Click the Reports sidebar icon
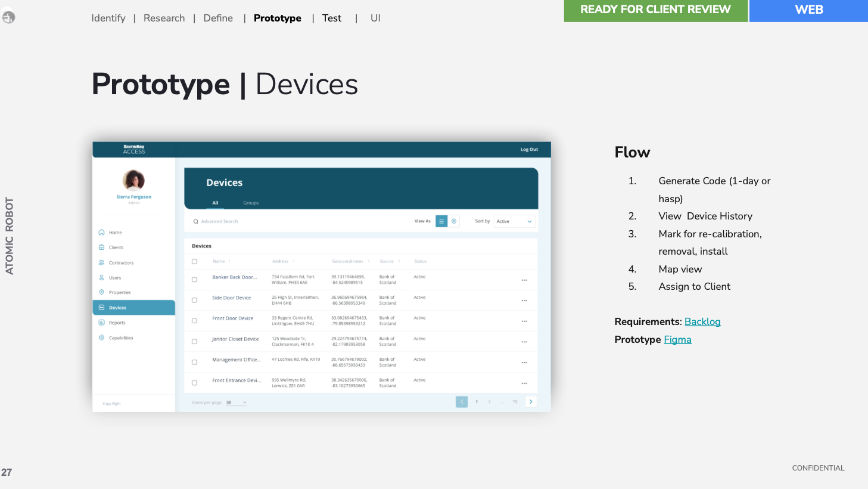The width and height of the screenshot is (868, 489). [x=102, y=323]
